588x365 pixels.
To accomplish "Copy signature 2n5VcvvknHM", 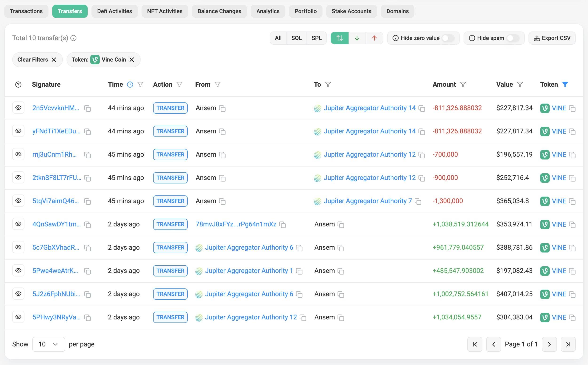I will [x=87, y=108].
